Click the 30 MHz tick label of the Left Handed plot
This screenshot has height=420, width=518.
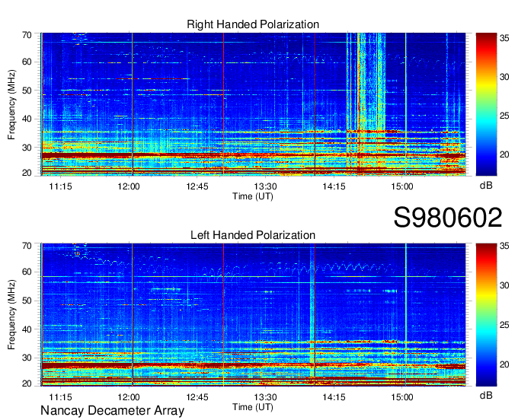tap(27, 358)
